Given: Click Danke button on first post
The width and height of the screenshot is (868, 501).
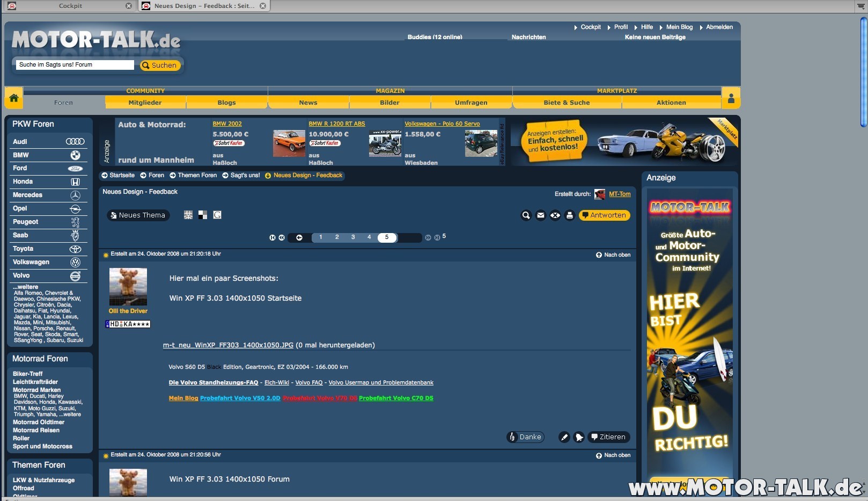Looking at the screenshot, I should pyautogui.click(x=525, y=437).
